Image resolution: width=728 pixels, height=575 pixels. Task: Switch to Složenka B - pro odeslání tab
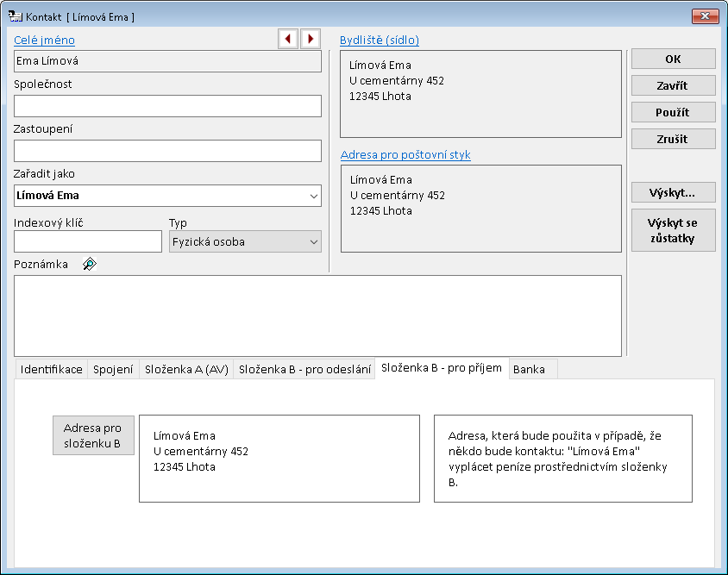[304, 369]
